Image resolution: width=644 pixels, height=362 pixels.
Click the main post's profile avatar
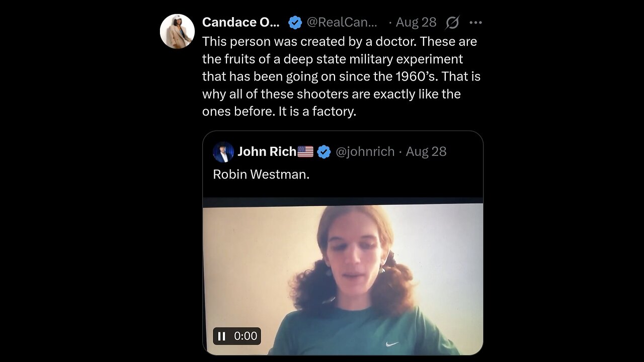(x=177, y=31)
